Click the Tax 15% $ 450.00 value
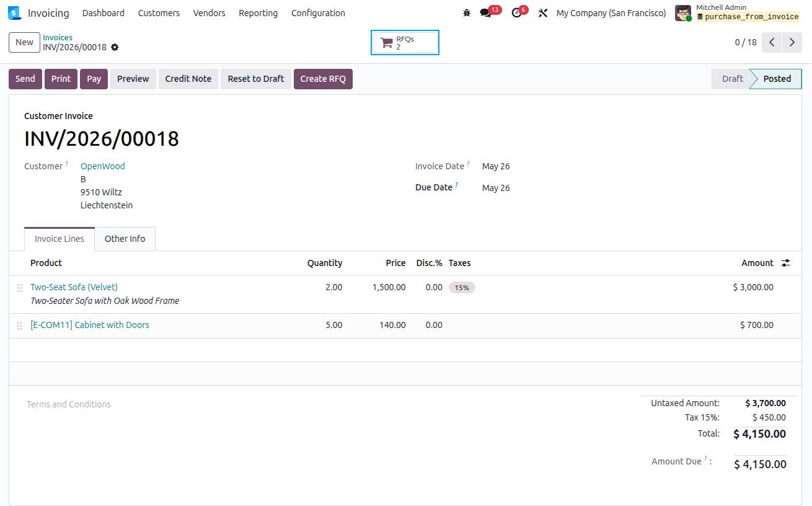Viewport: 812px width, 506px height. 769,418
